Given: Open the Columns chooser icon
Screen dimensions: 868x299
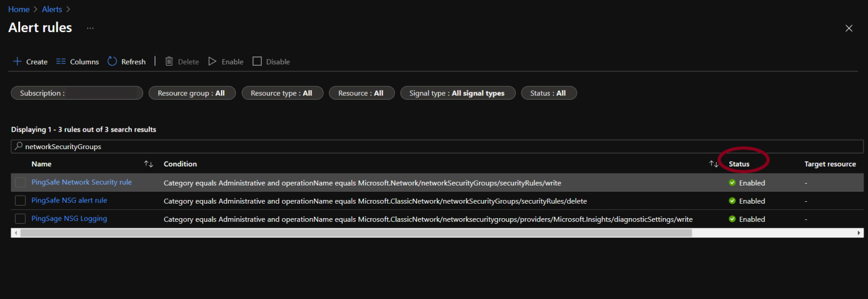Looking at the screenshot, I should (61, 61).
